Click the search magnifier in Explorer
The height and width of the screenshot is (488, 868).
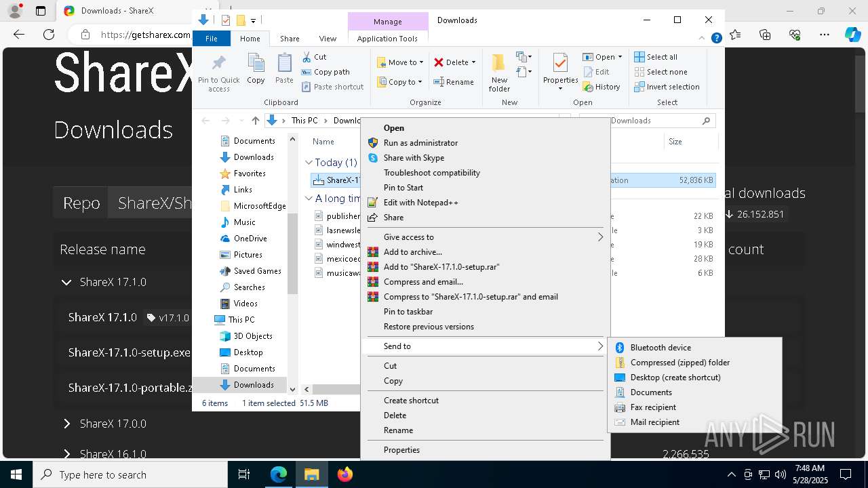706,121
